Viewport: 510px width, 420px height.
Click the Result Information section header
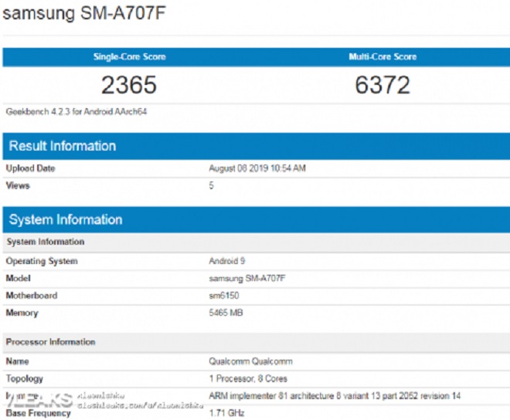coord(62,146)
